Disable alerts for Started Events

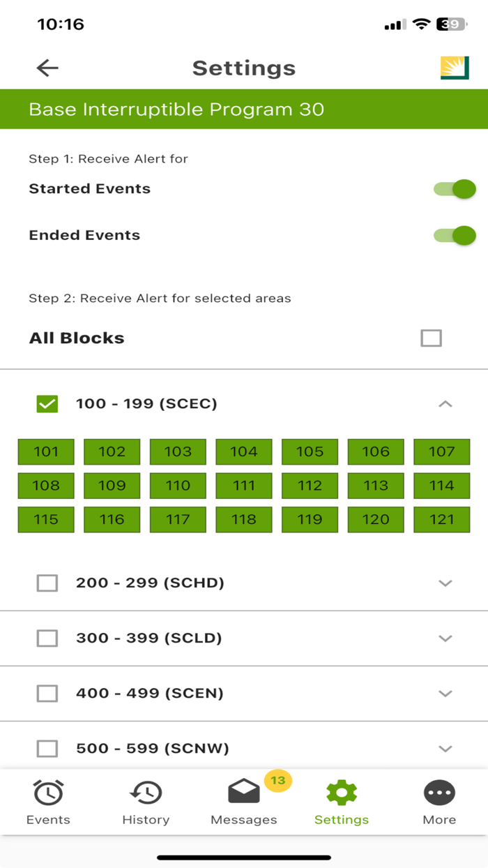(x=455, y=189)
